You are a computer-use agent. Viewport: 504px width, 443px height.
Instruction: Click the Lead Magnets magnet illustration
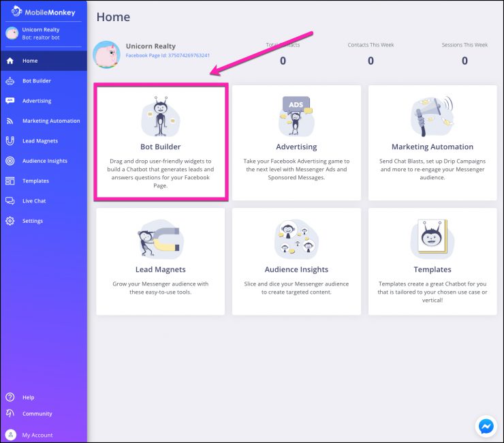tap(160, 239)
